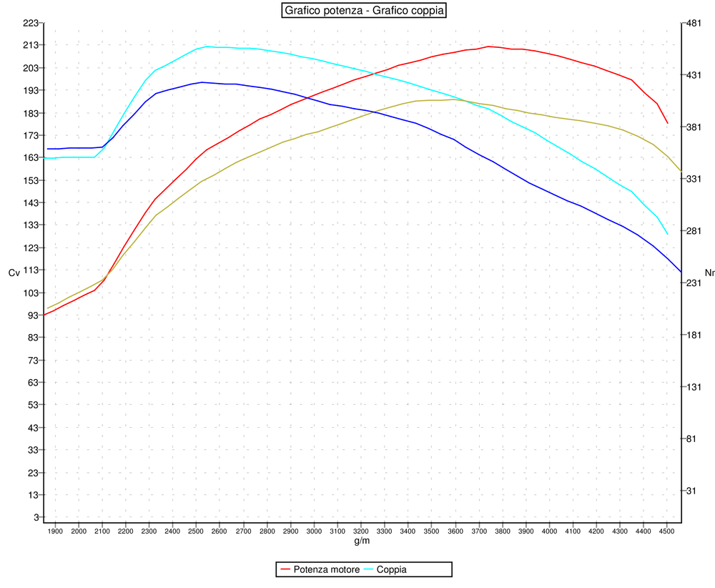Click the peak of the red curve
The height and width of the screenshot is (588, 715).
point(488,46)
